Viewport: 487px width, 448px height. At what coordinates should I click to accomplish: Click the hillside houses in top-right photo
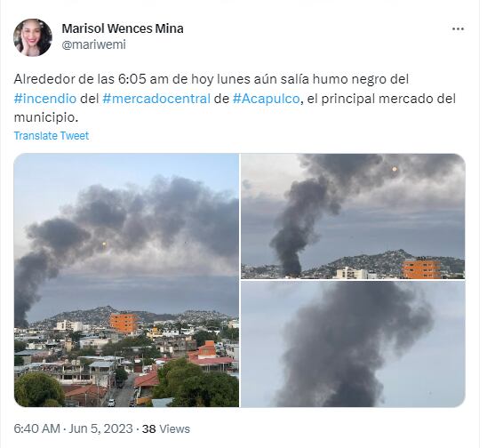tap(382, 260)
